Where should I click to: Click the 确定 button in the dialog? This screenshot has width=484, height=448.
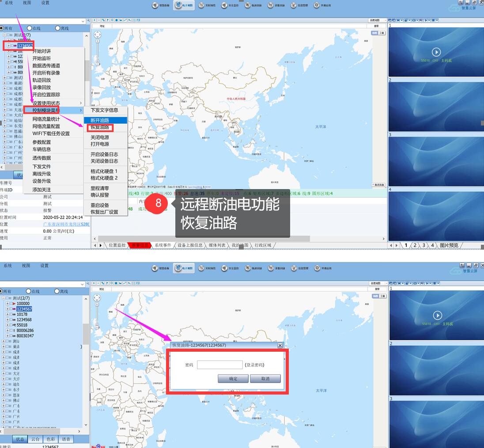[x=233, y=379]
